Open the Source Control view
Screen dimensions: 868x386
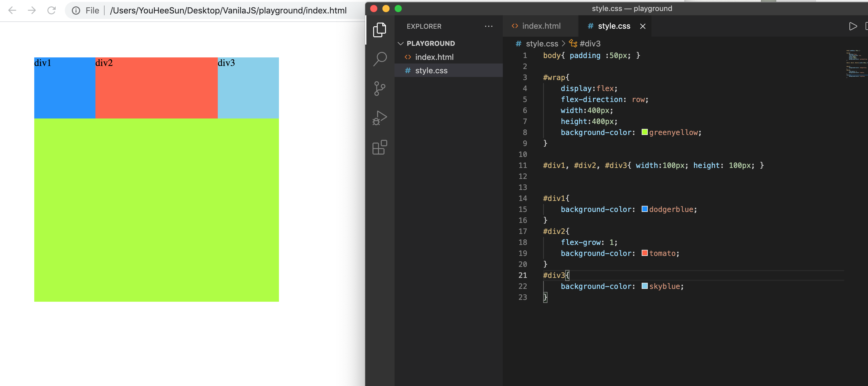click(x=380, y=89)
